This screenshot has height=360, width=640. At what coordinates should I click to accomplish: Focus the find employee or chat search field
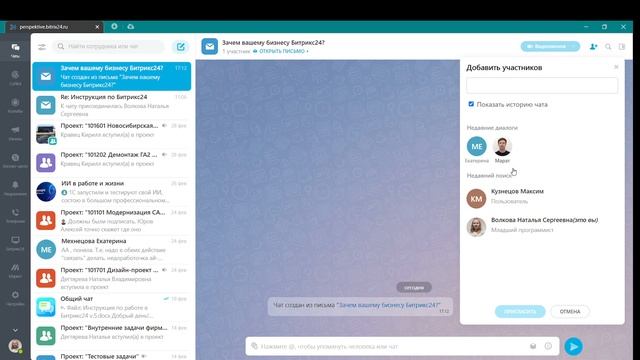(109, 47)
